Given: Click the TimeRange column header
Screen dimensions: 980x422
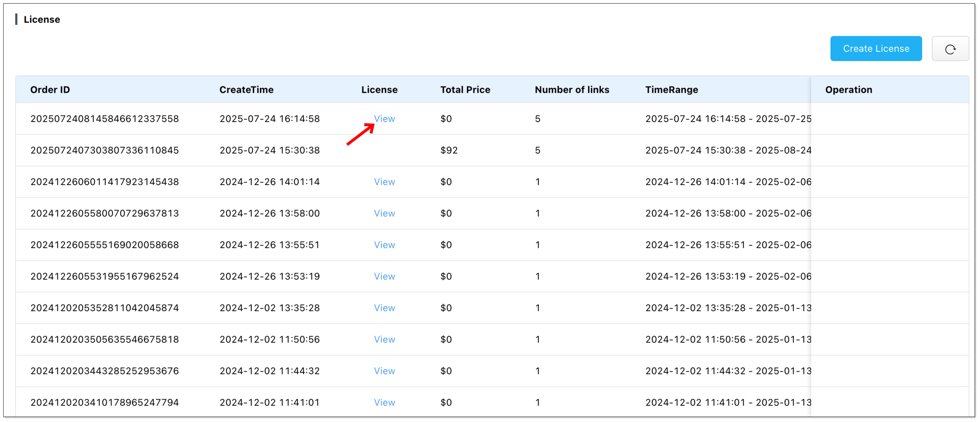Looking at the screenshot, I should (x=671, y=90).
